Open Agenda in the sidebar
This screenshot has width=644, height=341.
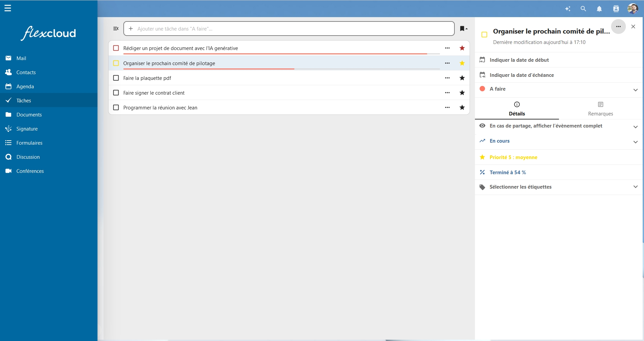coord(49,86)
